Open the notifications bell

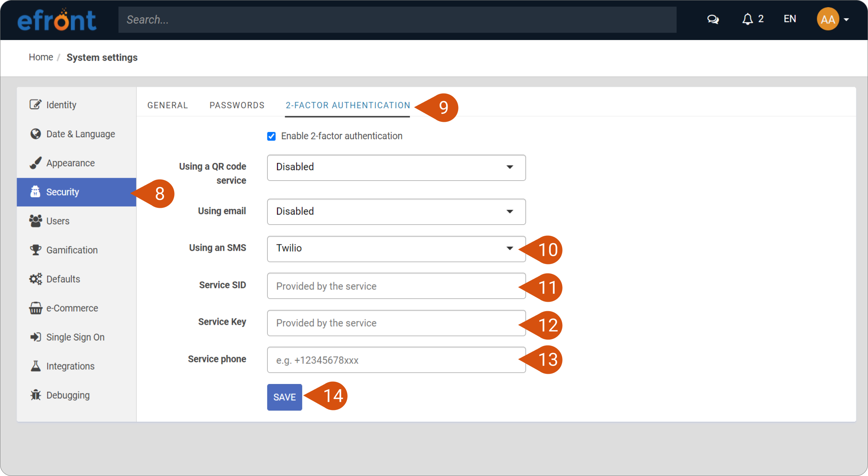(x=747, y=19)
